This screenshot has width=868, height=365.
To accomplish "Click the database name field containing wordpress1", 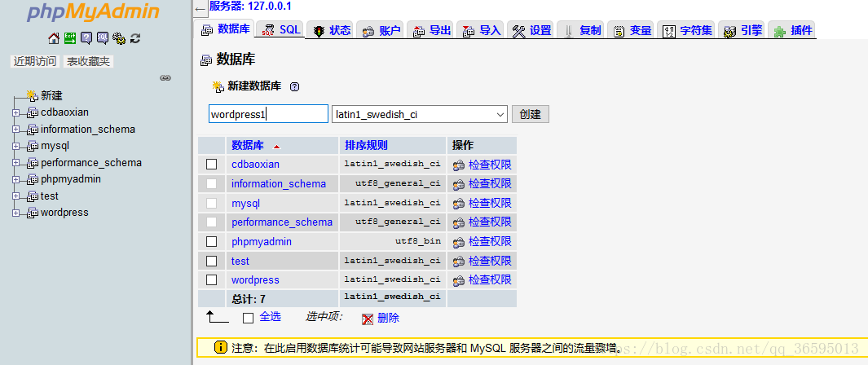I will 268,115.
